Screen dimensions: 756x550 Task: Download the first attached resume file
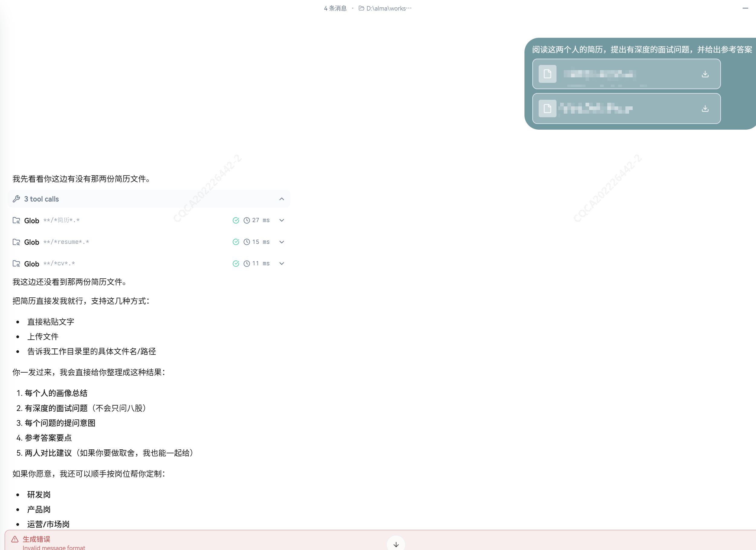coord(705,74)
